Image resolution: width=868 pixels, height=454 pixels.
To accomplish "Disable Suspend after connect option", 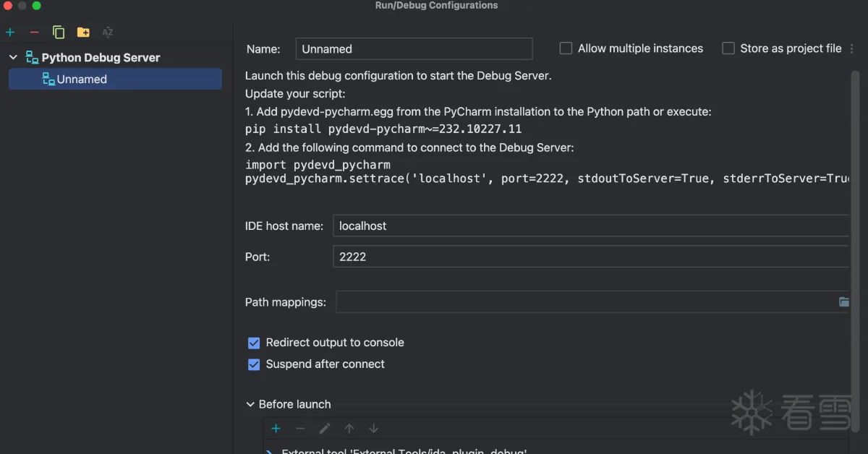I will (x=254, y=364).
